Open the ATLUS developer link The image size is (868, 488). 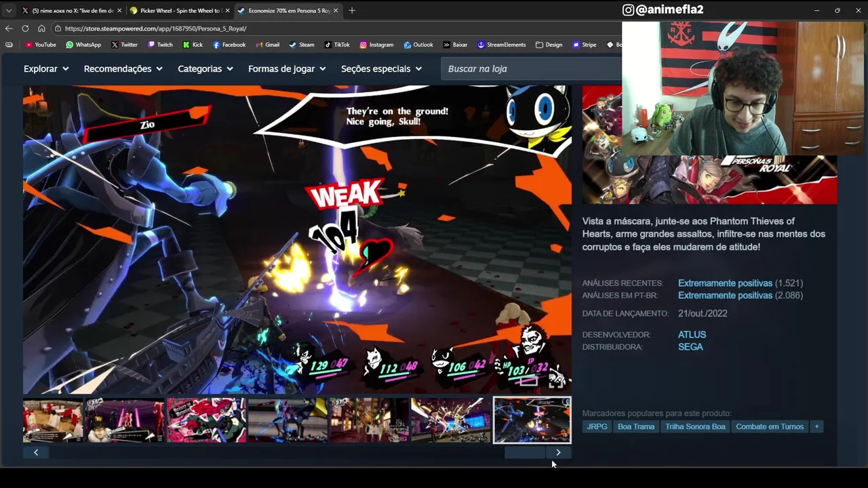pos(692,335)
